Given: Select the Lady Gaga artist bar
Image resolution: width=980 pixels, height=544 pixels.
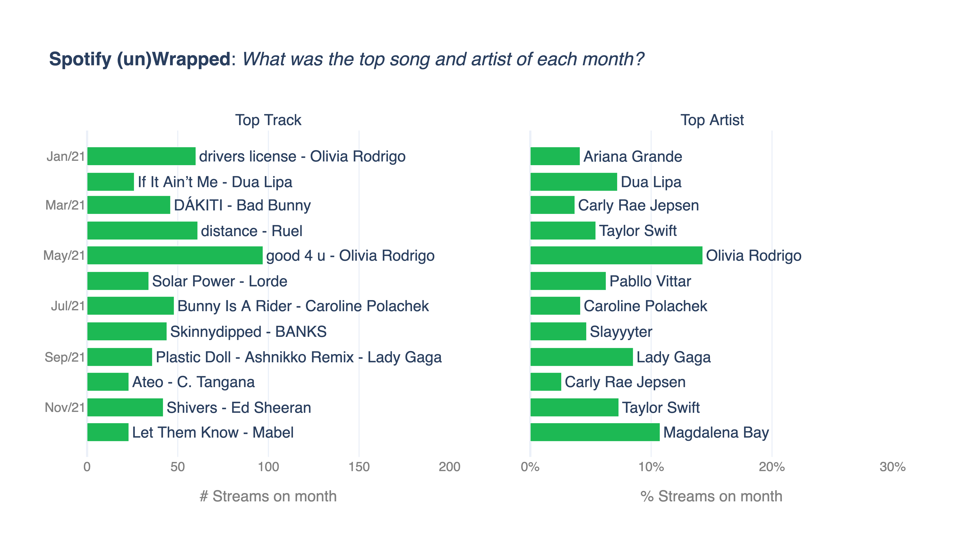Looking at the screenshot, I should (581, 357).
